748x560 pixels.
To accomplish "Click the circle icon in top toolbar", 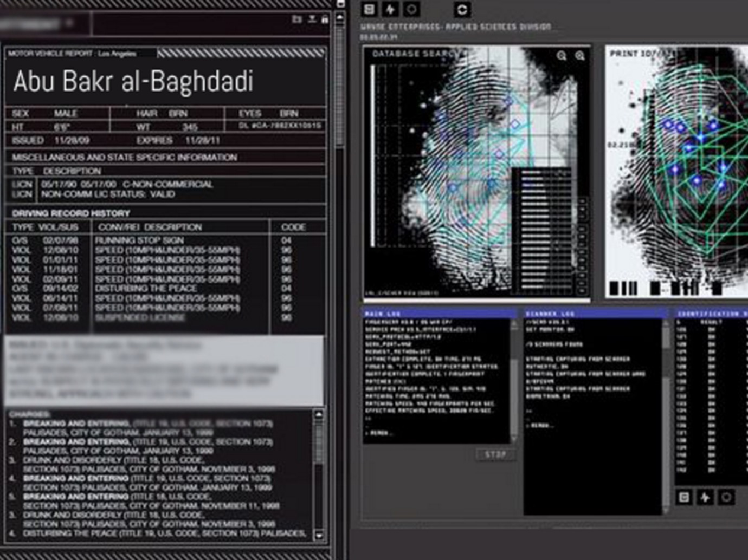I will click(x=411, y=9).
